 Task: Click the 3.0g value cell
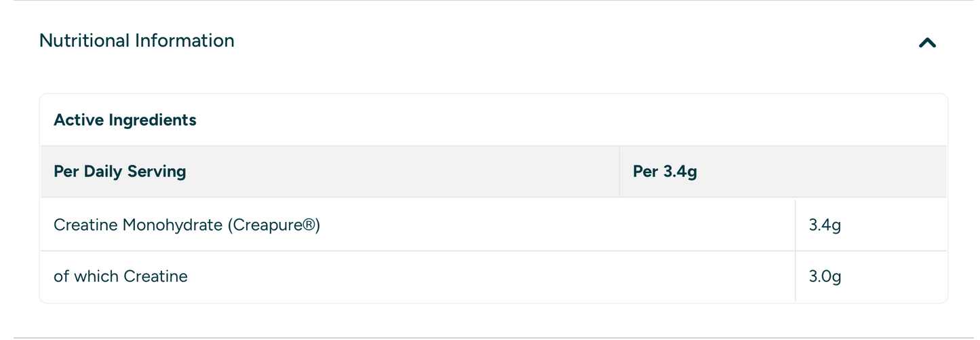(x=825, y=276)
